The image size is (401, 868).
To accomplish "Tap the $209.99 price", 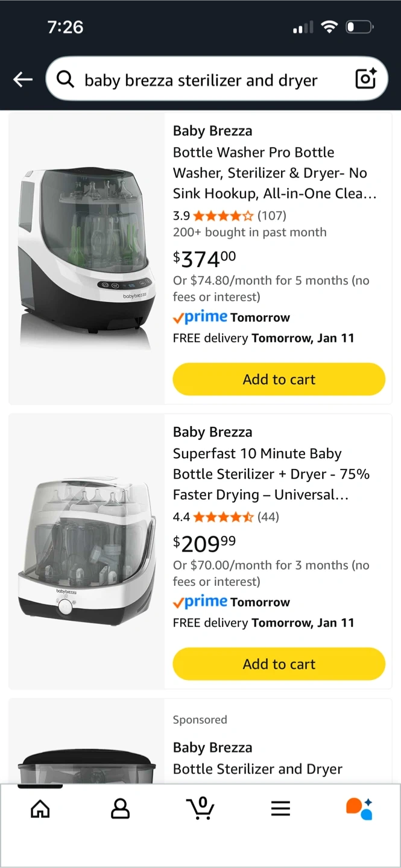I will tap(204, 543).
